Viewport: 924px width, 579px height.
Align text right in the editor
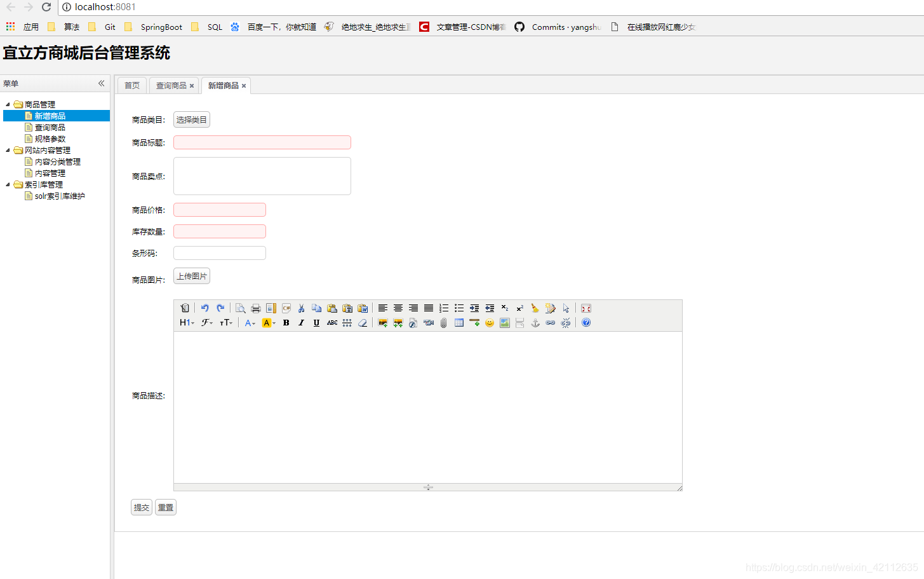pos(413,308)
